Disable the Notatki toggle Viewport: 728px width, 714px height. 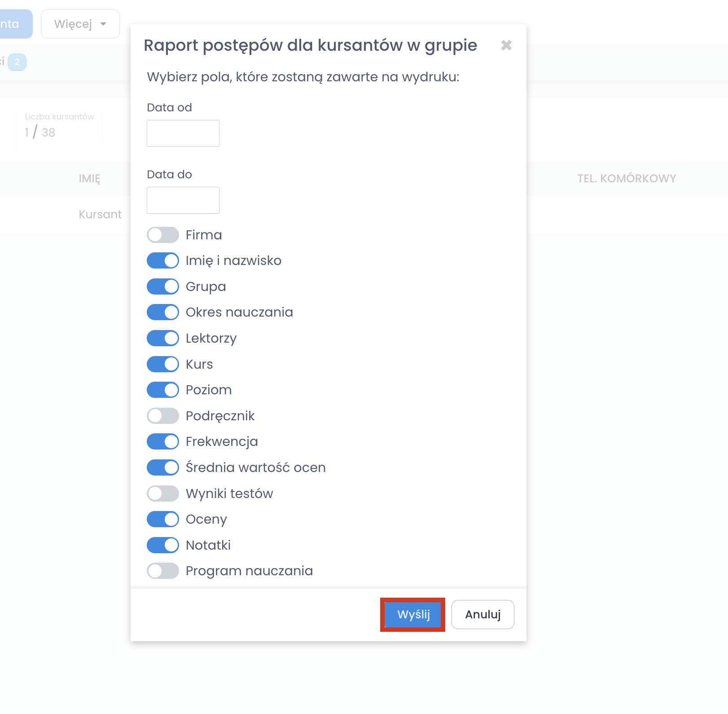point(163,545)
